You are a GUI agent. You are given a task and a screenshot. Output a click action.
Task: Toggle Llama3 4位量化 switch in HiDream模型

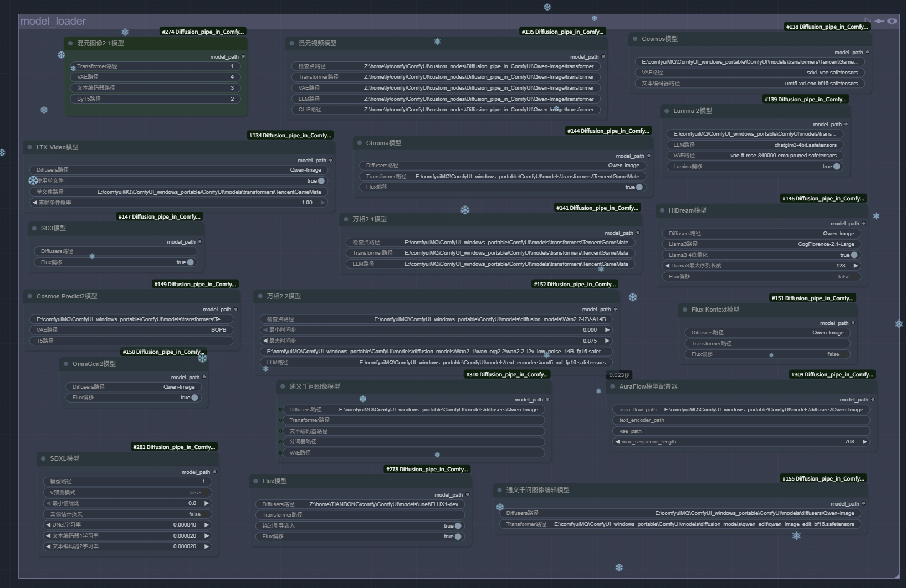[x=854, y=255]
